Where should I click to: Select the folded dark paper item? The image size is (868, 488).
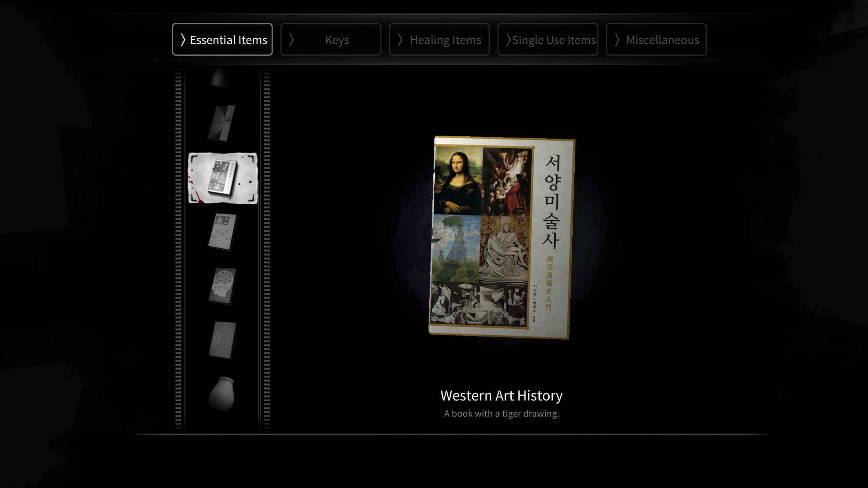coord(222,123)
